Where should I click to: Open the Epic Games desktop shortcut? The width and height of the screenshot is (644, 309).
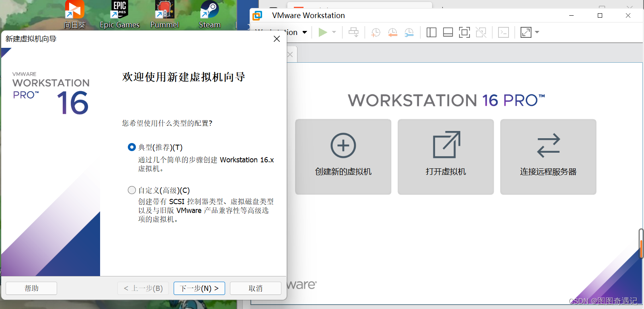119,14
